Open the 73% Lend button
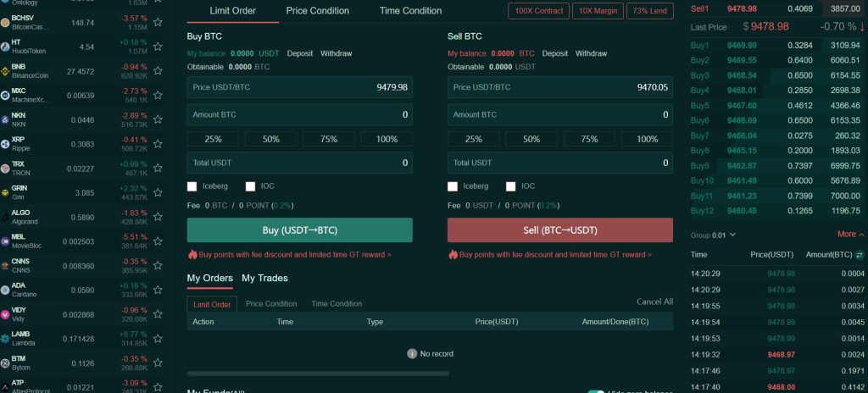 650,10
